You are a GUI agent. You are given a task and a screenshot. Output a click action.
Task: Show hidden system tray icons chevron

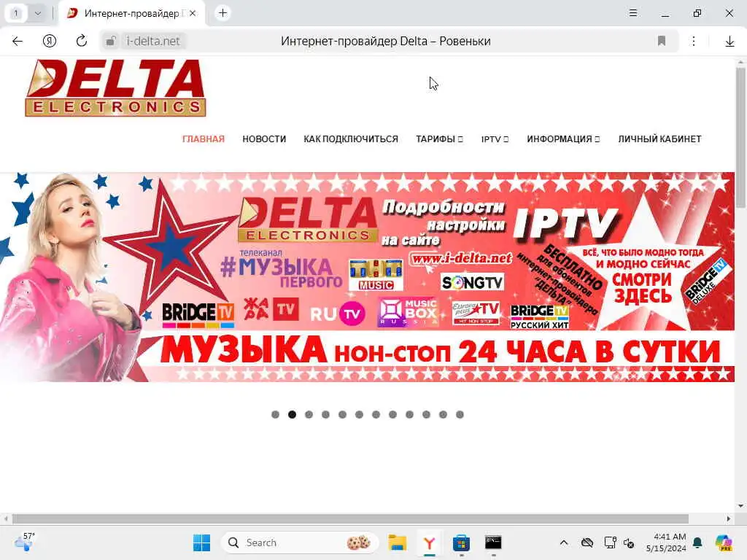tap(564, 542)
